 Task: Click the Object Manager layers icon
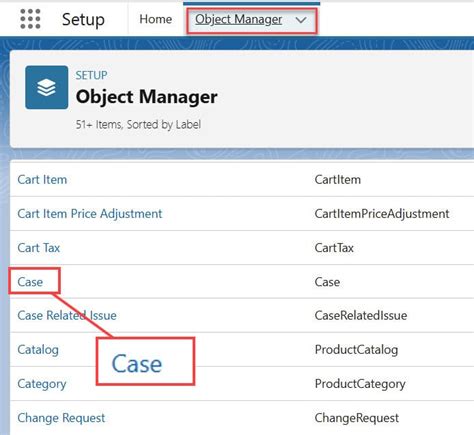pyautogui.click(x=47, y=87)
